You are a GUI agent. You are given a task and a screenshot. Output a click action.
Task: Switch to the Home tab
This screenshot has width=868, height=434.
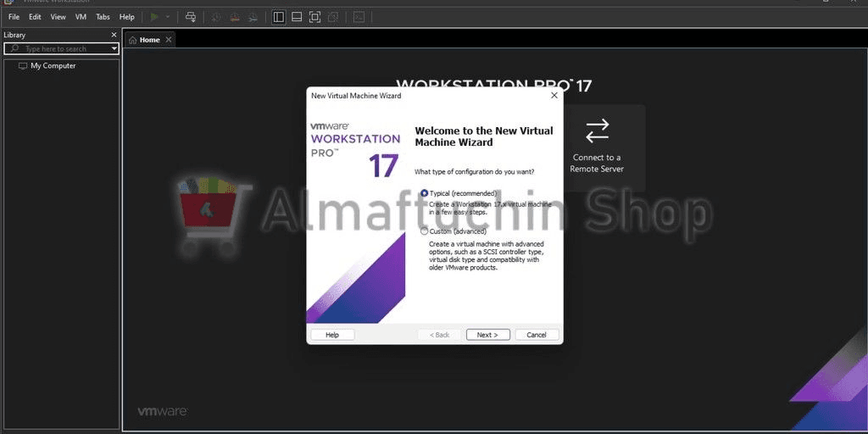[x=149, y=40]
